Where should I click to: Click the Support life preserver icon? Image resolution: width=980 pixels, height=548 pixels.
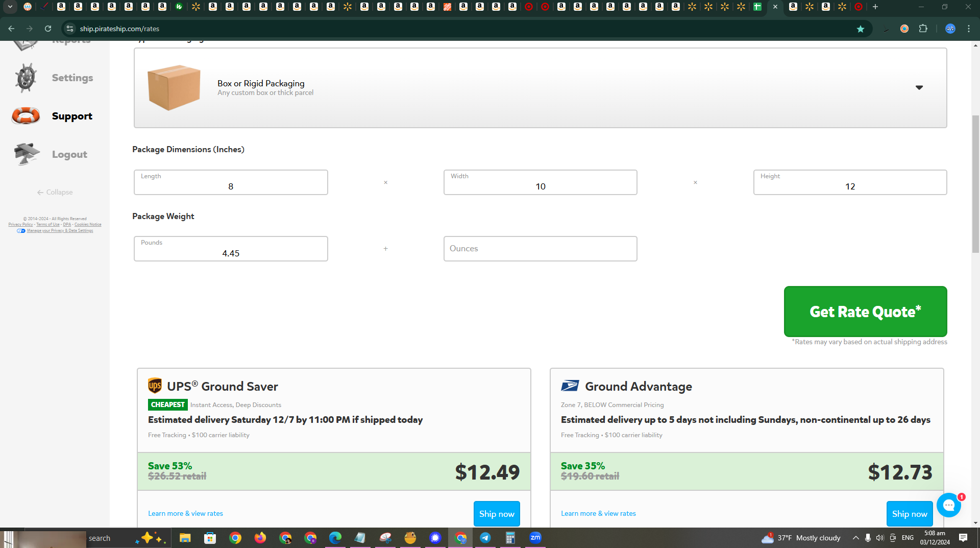click(x=26, y=116)
